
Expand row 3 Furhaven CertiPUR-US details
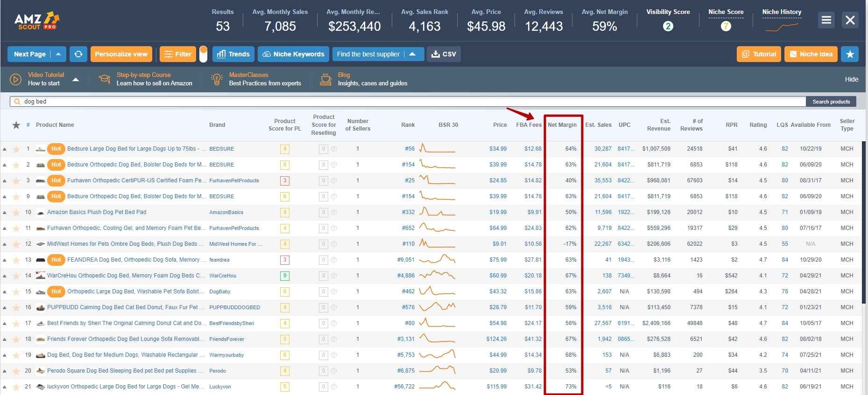(x=5, y=181)
